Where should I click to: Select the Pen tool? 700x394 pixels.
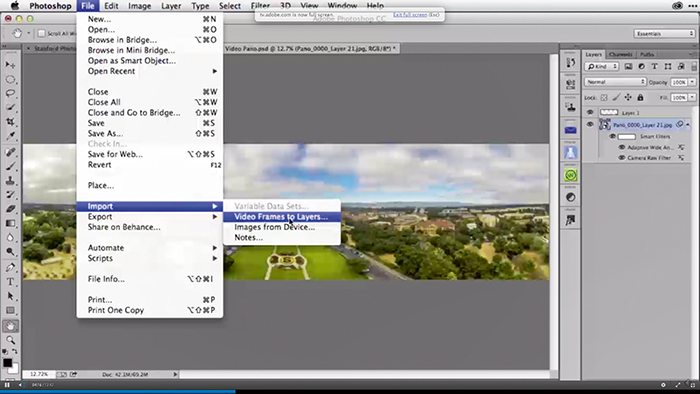point(10,268)
